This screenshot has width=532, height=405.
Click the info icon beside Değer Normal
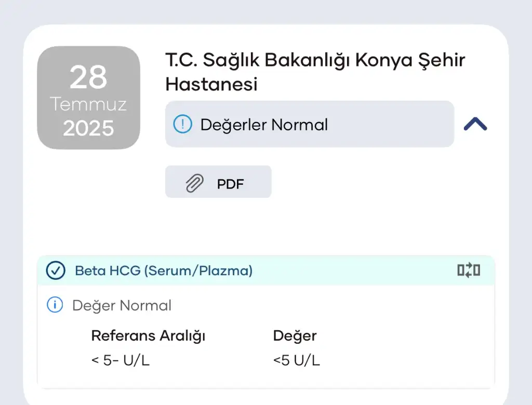click(x=55, y=305)
